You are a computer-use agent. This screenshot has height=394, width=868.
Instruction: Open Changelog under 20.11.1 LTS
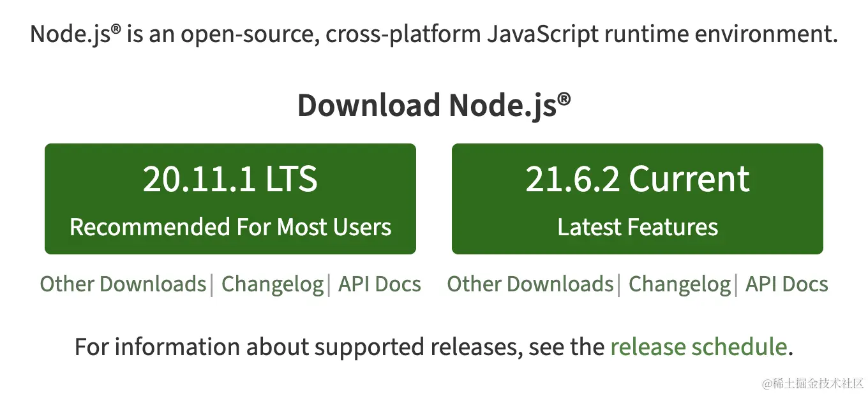[x=273, y=284]
